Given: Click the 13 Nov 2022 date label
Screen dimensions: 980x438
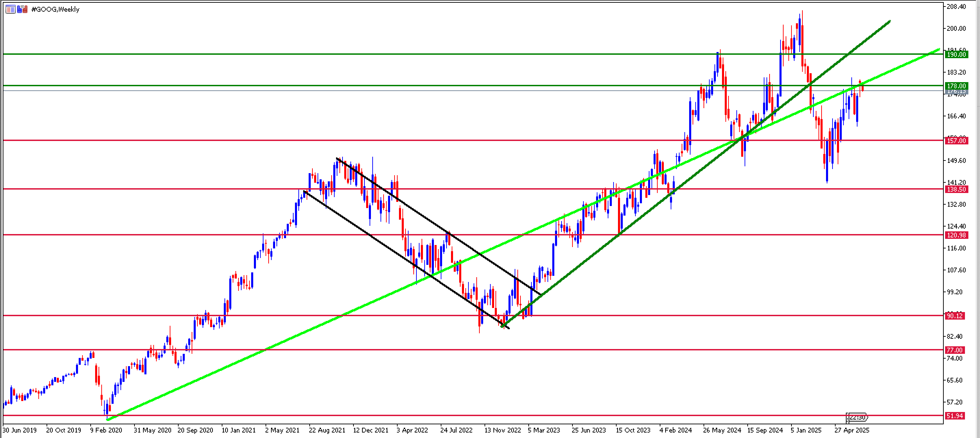Looking at the screenshot, I should point(502,430).
